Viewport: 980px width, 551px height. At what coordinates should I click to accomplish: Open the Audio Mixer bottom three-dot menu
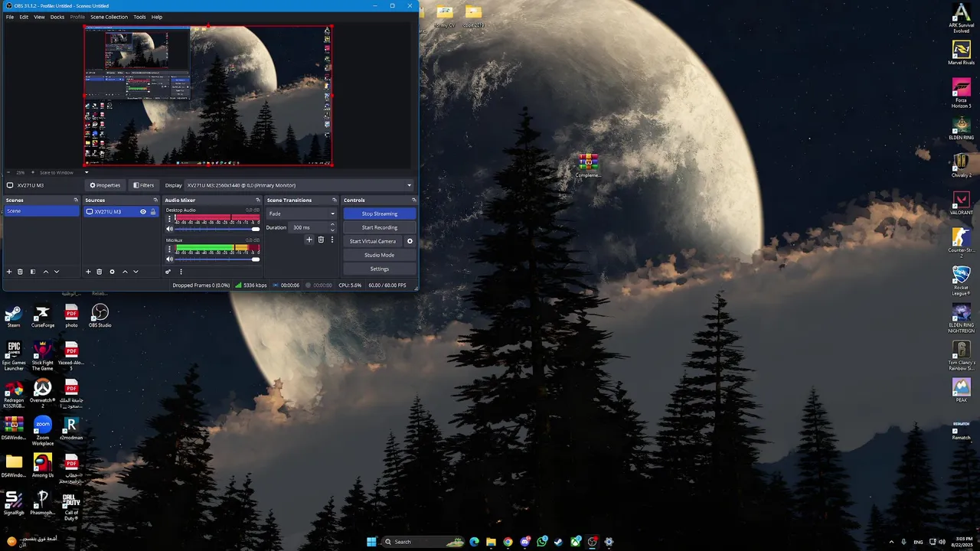(x=181, y=272)
